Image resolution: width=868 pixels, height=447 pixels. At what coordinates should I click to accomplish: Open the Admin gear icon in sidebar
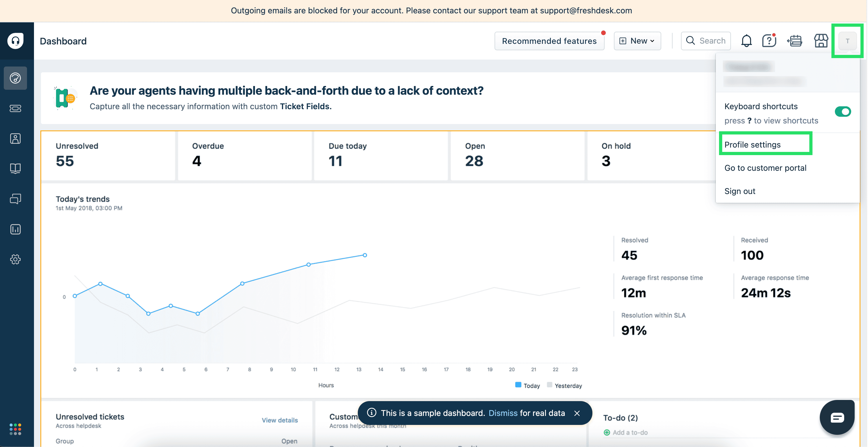(x=15, y=259)
